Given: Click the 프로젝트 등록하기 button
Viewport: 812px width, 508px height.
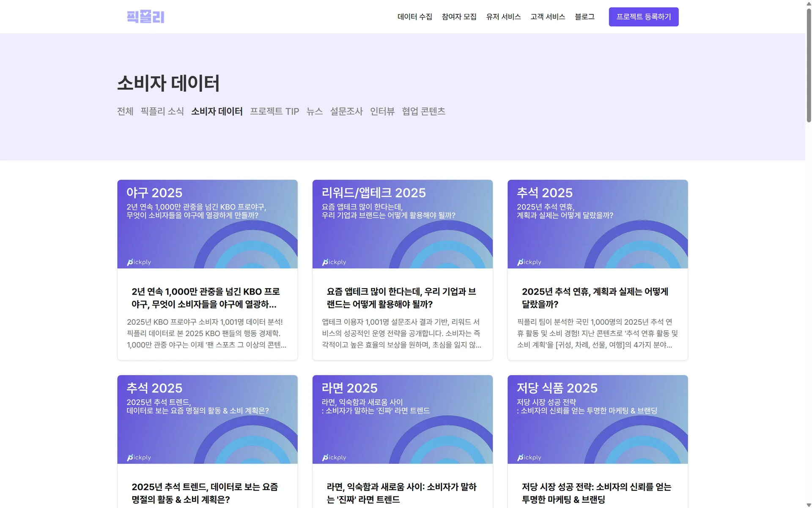Looking at the screenshot, I should (643, 17).
